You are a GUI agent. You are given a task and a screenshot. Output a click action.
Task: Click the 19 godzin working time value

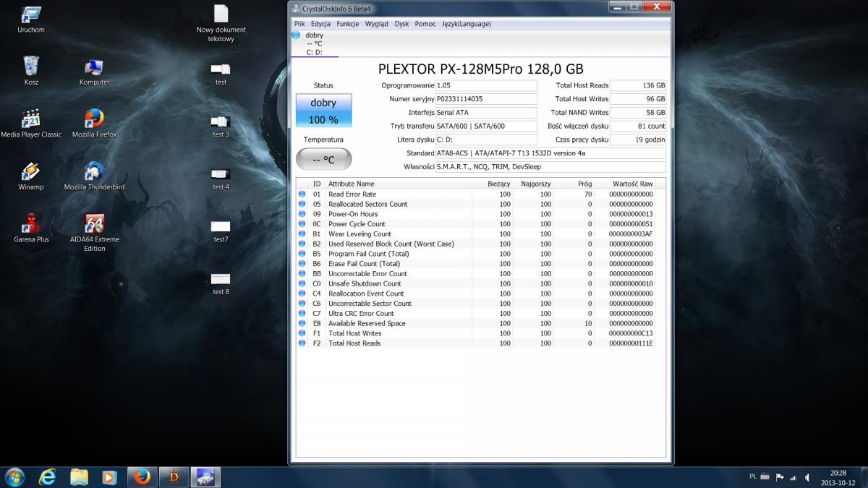[638, 140]
